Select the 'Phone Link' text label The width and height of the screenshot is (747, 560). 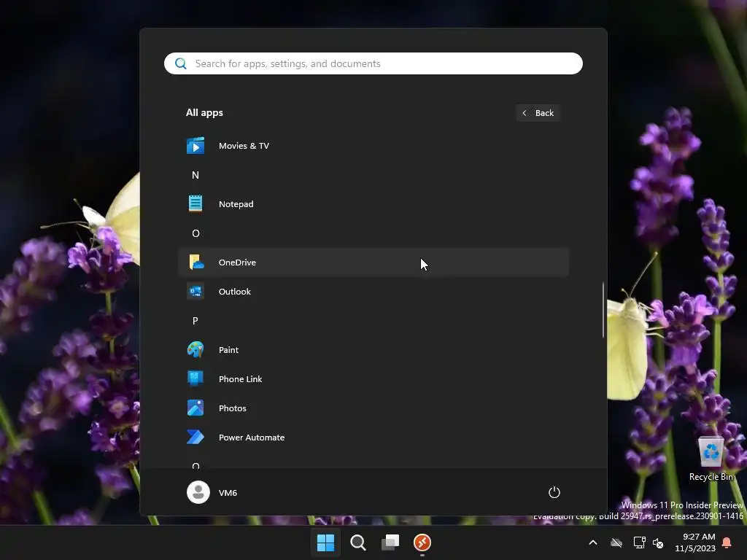point(241,379)
